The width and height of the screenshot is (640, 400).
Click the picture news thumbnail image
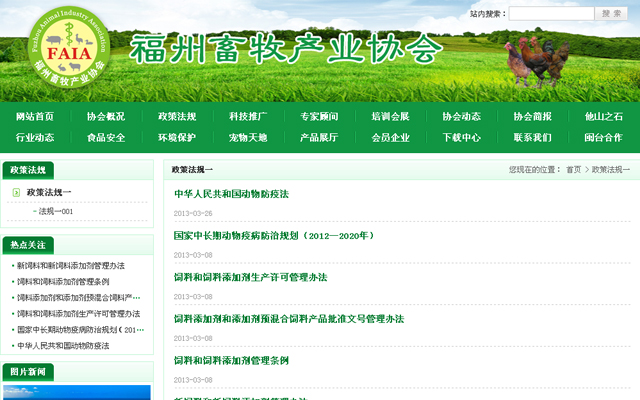pyautogui.click(x=77, y=392)
